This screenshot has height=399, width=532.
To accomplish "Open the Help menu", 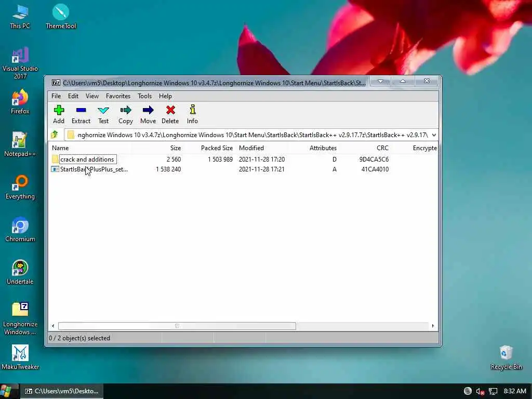I will tap(165, 96).
